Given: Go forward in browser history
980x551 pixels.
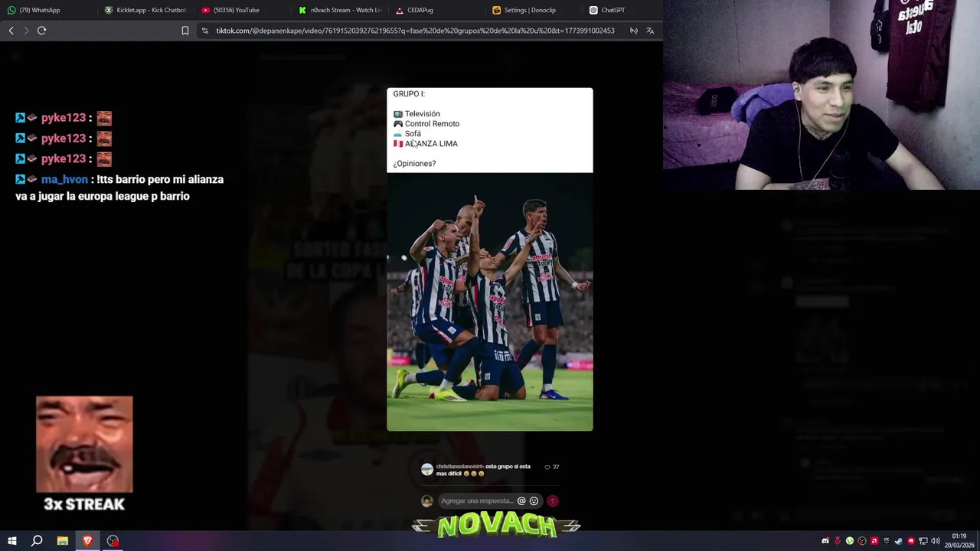Looking at the screenshot, I should [x=26, y=31].
